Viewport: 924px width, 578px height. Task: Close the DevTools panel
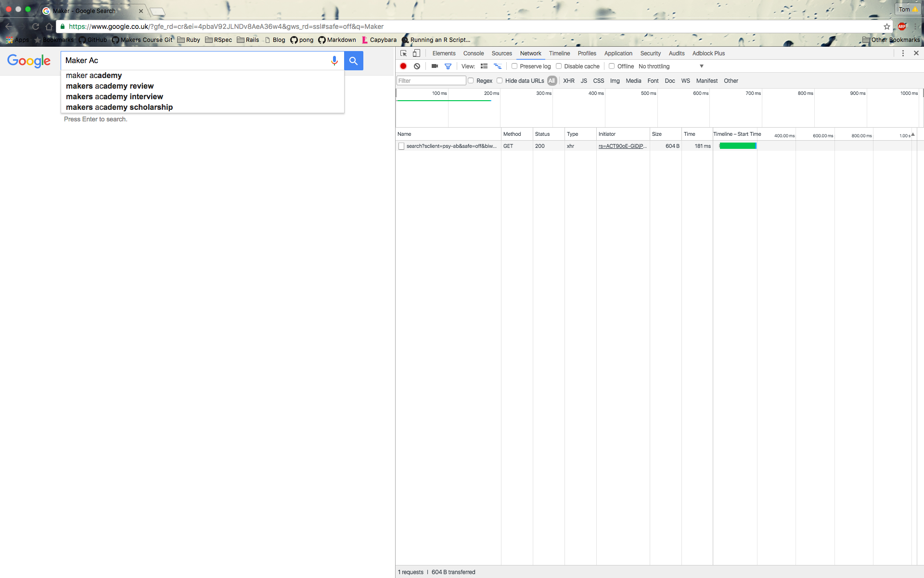coord(916,53)
